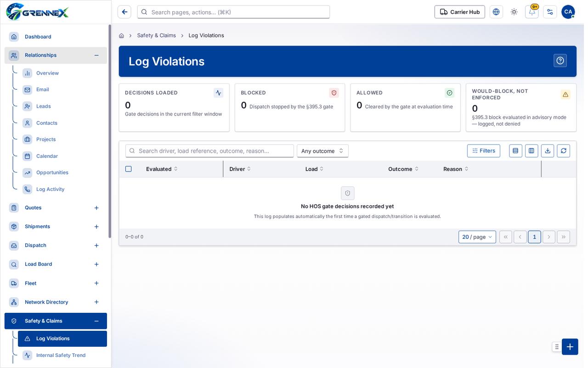
Task: Download the log export icon
Action: pyautogui.click(x=548, y=151)
